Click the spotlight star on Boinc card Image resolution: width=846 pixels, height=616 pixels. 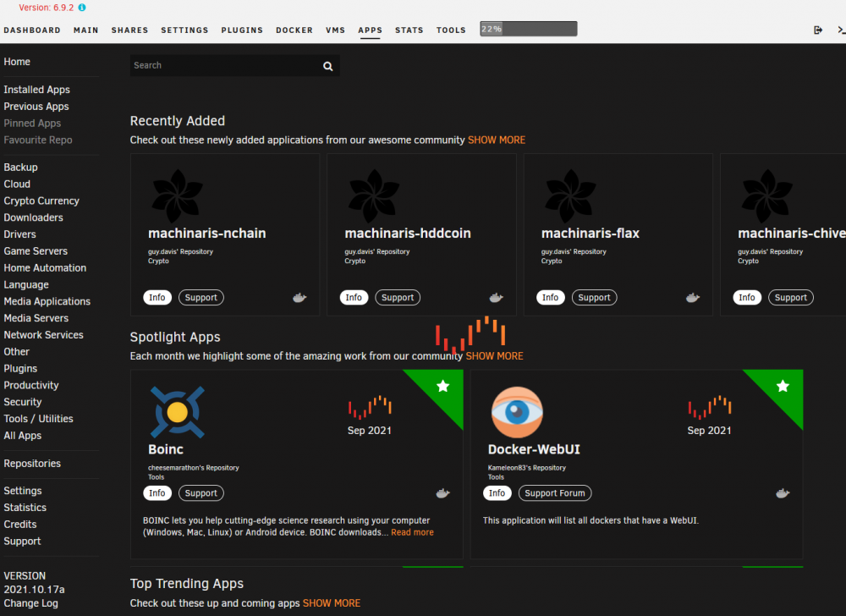(x=443, y=386)
